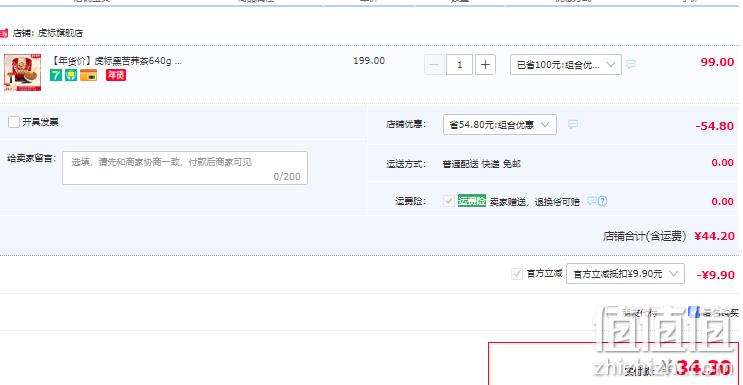The image size is (743, 385).
Task: Click the product thumbnail image
Action: 22,72
